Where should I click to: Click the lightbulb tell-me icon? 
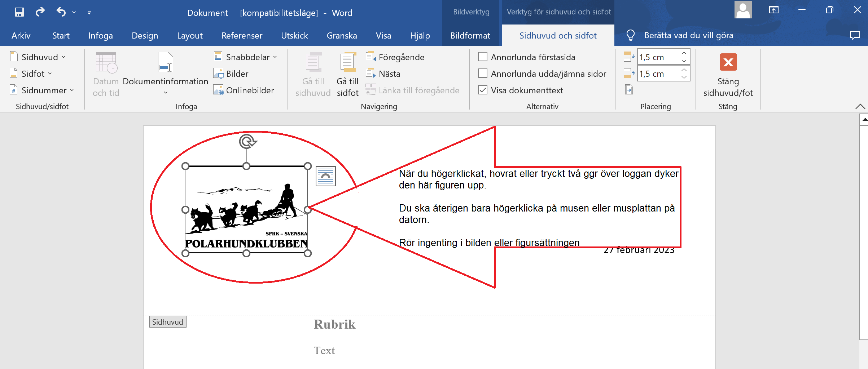(630, 35)
